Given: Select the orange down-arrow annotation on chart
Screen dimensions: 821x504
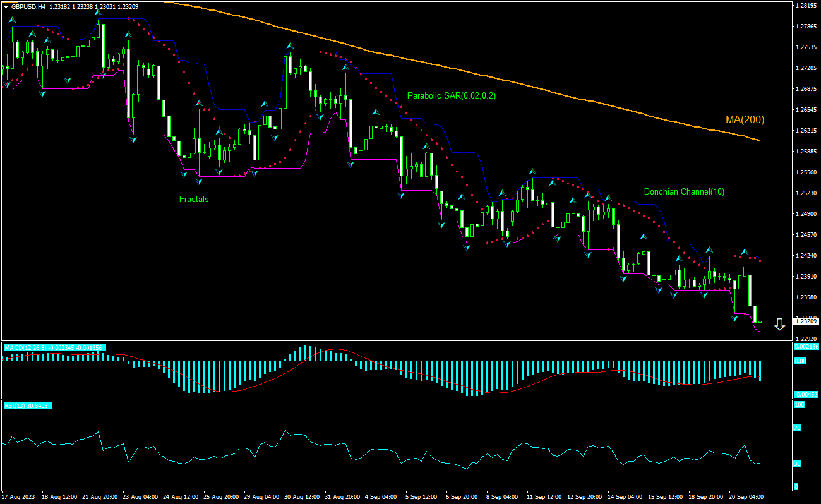Looking at the screenshot, I should [779, 324].
